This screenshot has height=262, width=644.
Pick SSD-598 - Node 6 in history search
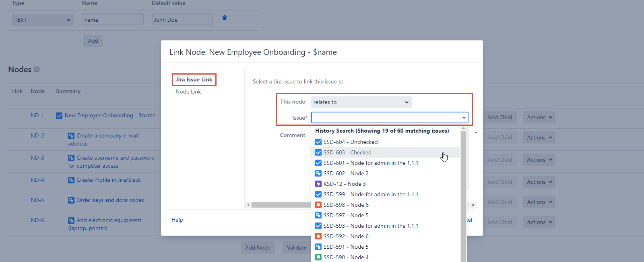click(x=346, y=205)
